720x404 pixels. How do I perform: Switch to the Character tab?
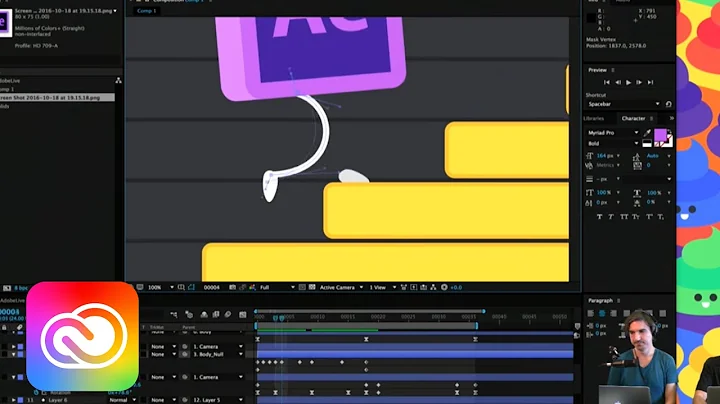click(x=633, y=118)
